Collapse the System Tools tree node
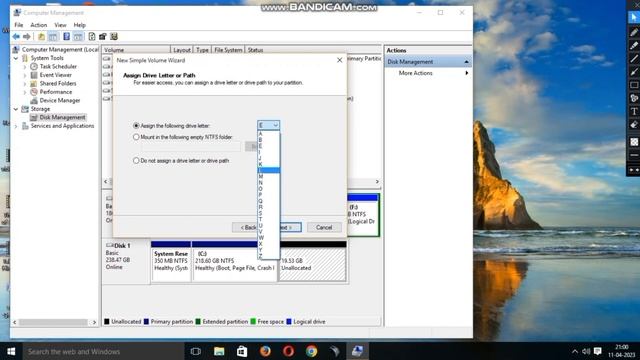 click(x=16, y=58)
